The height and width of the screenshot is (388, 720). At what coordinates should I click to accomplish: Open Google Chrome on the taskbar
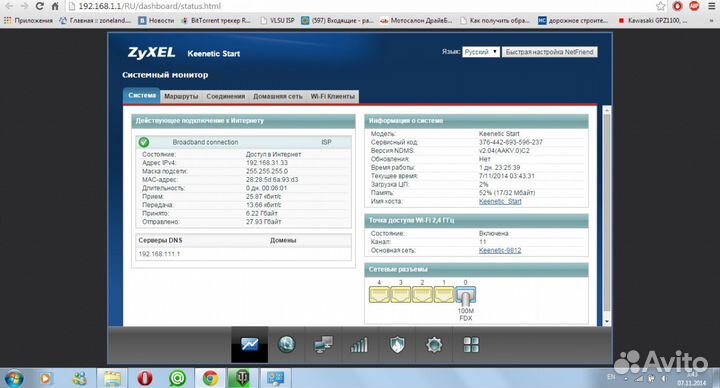click(210, 378)
